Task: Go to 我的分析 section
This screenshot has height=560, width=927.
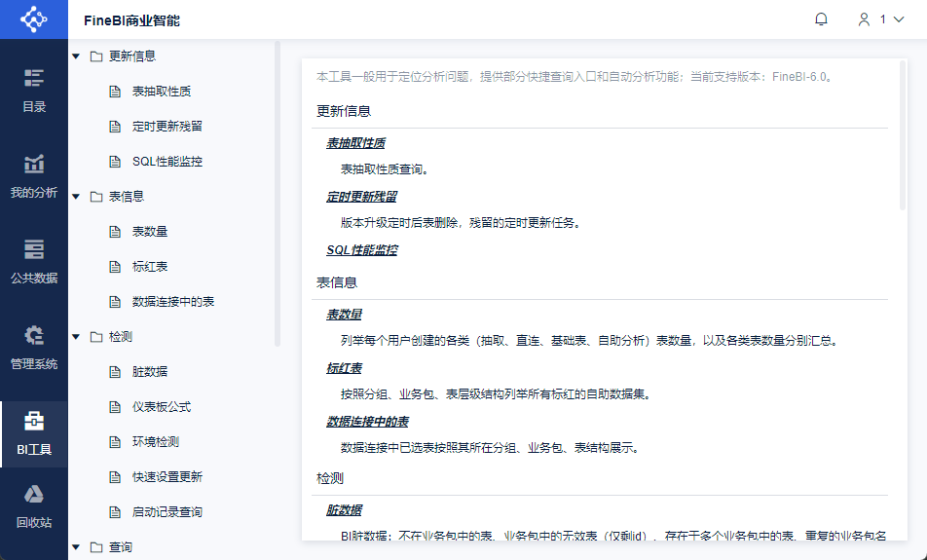Action: coord(34,177)
